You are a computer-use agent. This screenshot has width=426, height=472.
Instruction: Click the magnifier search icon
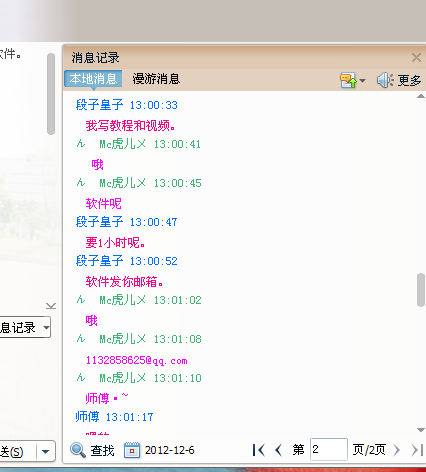coord(78,450)
